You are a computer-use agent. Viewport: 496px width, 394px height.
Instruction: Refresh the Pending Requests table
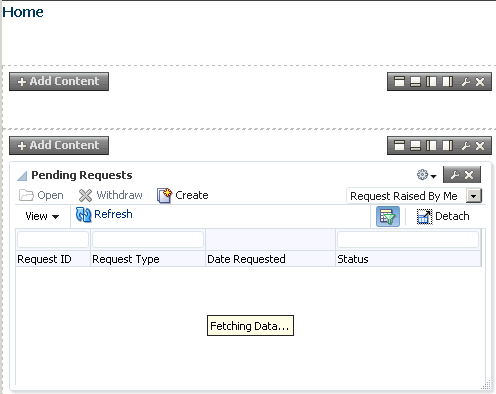tap(104, 214)
